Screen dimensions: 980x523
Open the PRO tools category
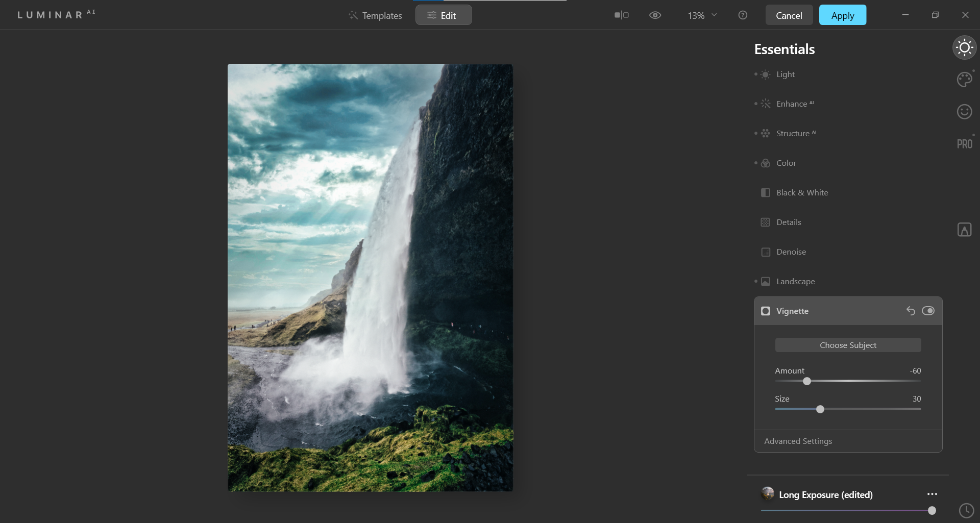pos(964,144)
